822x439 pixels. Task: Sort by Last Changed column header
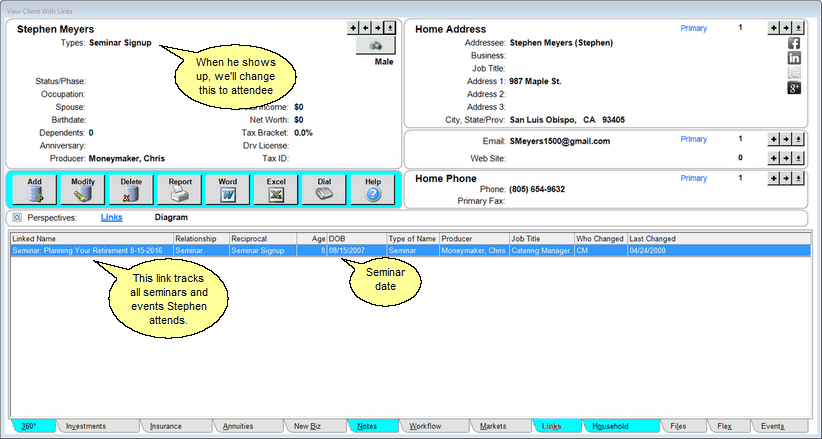[719, 239]
